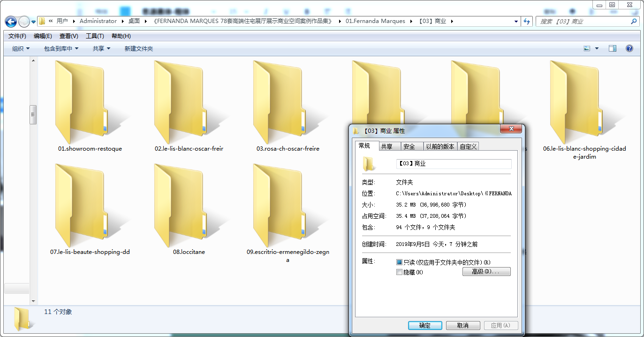Click the folder name field 【03】商业
Viewport: 644px width, 337px height.
point(454,164)
